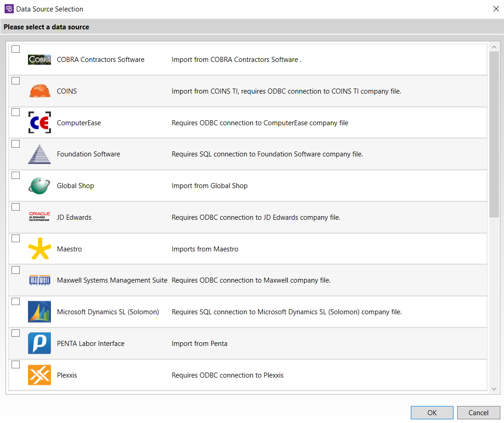Click the Foundation Software pyramid icon

click(x=39, y=154)
